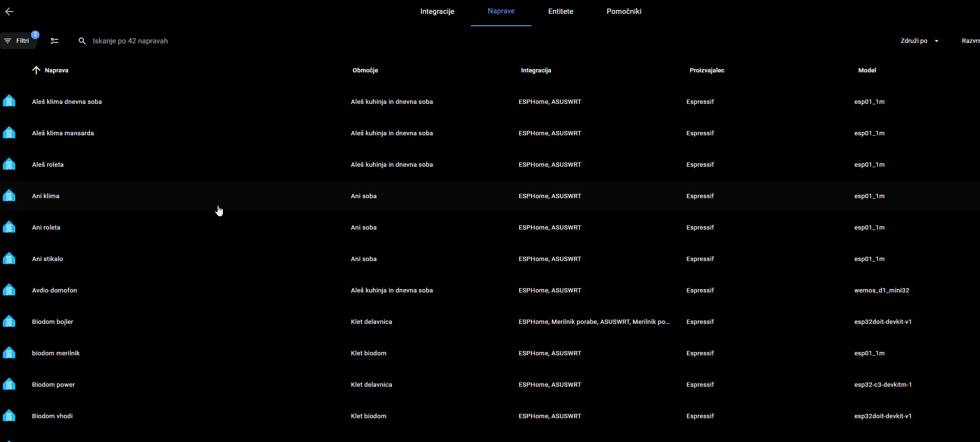
Task: Click ESPHome icon beside Biodom bojler
Action: coord(9,321)
